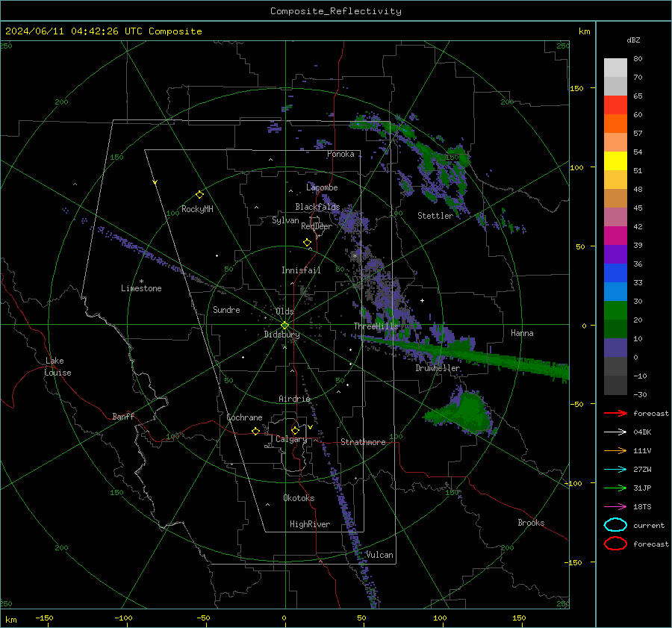672x628 pixels.
Task: Click the Calgary city label
Action: [291, 439]
